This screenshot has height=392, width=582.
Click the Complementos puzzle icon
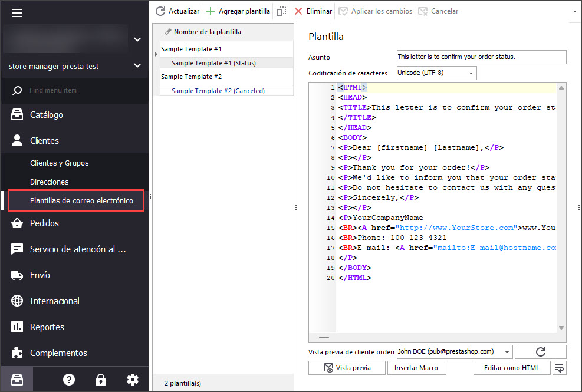tap(17, 353)
